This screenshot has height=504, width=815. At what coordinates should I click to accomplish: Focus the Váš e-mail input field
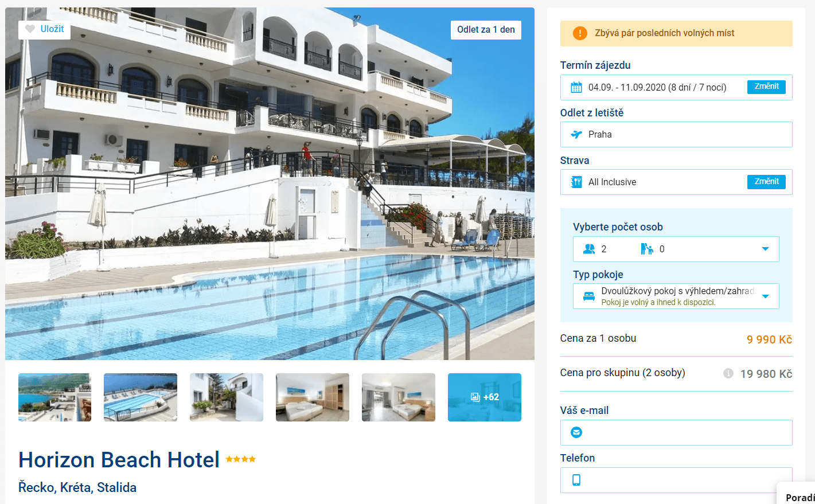click(676, 432)
